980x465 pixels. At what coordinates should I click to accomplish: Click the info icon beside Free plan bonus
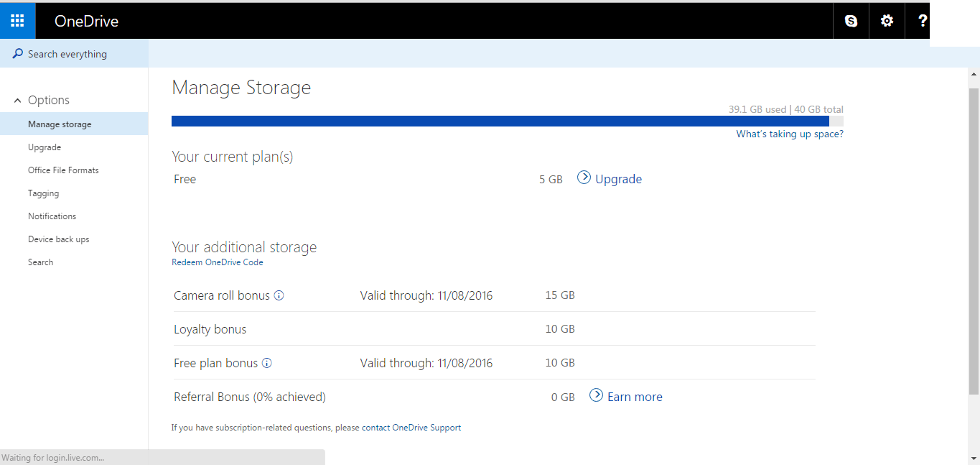(267, 363)
